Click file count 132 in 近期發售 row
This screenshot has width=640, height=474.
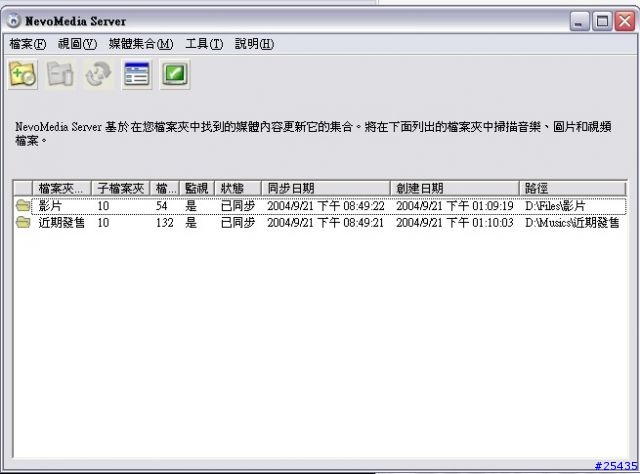tap(164, 223)
